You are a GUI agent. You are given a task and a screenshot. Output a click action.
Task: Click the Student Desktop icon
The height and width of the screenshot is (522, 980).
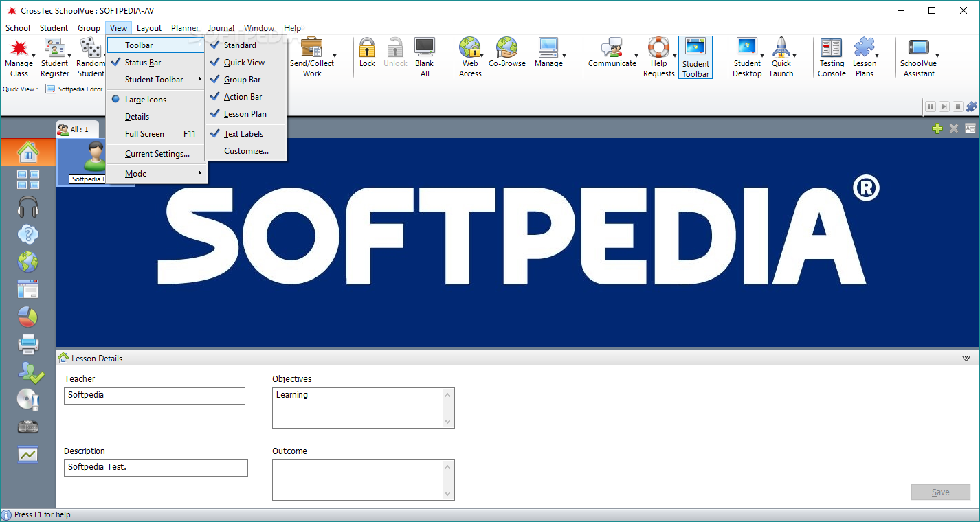[746, 47]
